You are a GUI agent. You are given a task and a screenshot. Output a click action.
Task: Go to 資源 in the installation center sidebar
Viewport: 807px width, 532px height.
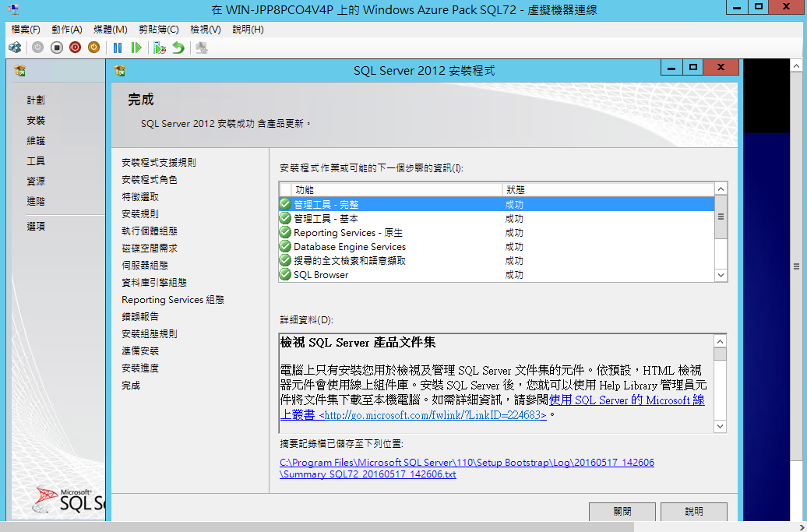pyautogui.click(x=36, y=181)
